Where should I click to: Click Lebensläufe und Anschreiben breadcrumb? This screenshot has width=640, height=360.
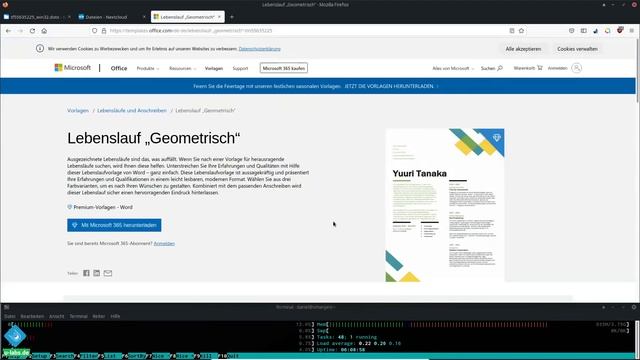[x=132, y=111]
